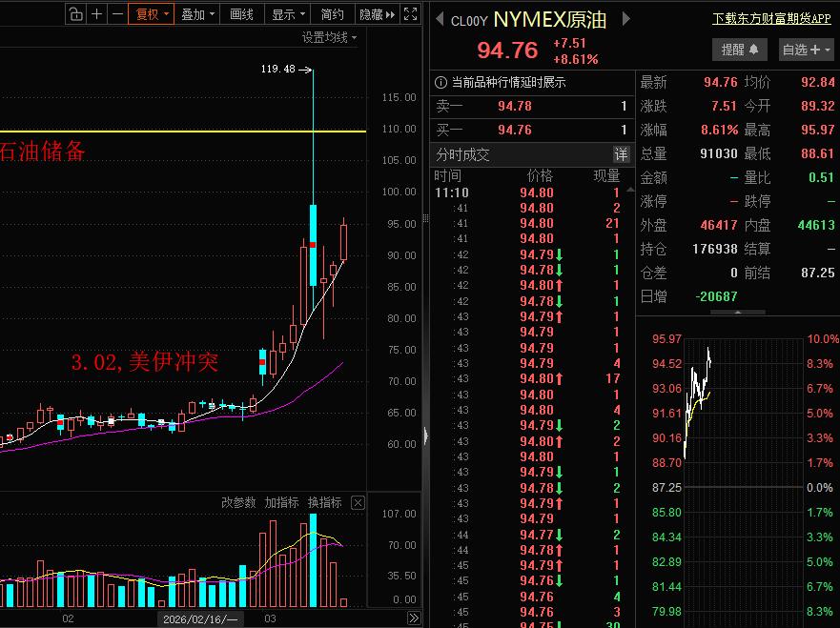Image resolution: width=840 pixels, height=628 pixels.
Task: Click the 价格 column header
Action: (x=540, y=175)
